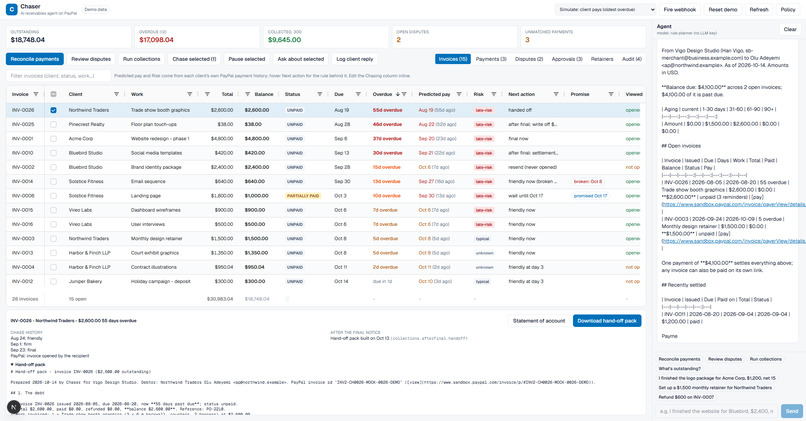Open the INV-0026 PayPal pay link in agent panel

tap(734, 204)
